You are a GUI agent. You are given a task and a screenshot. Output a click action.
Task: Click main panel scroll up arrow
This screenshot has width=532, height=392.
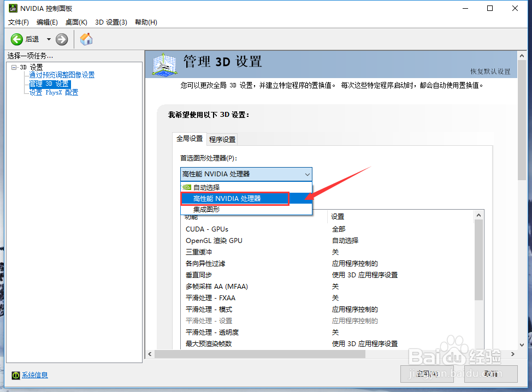[522, 56]
